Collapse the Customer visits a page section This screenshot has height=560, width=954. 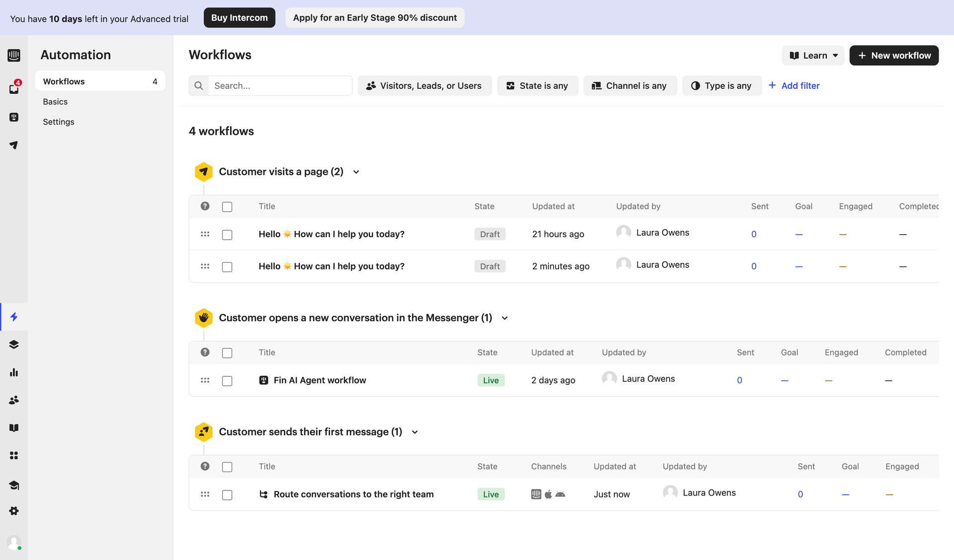[x=356, y=172]
